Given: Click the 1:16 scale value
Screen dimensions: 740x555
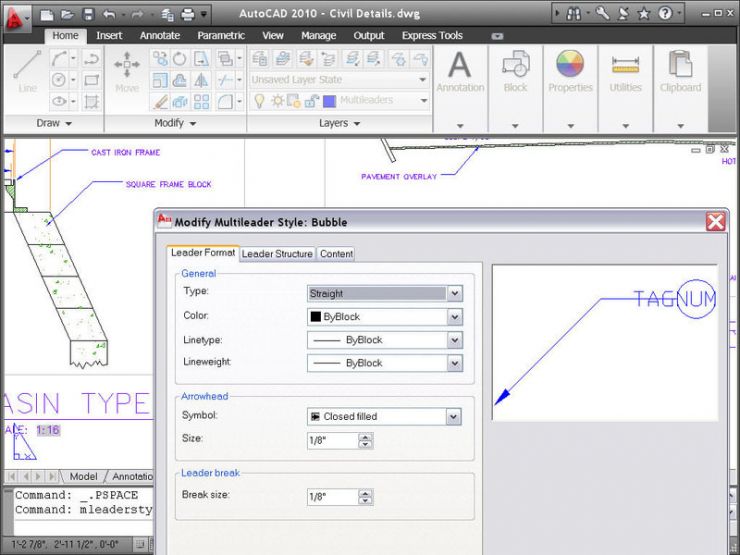Looking at the screenshot, I should [x=48, y=430].
